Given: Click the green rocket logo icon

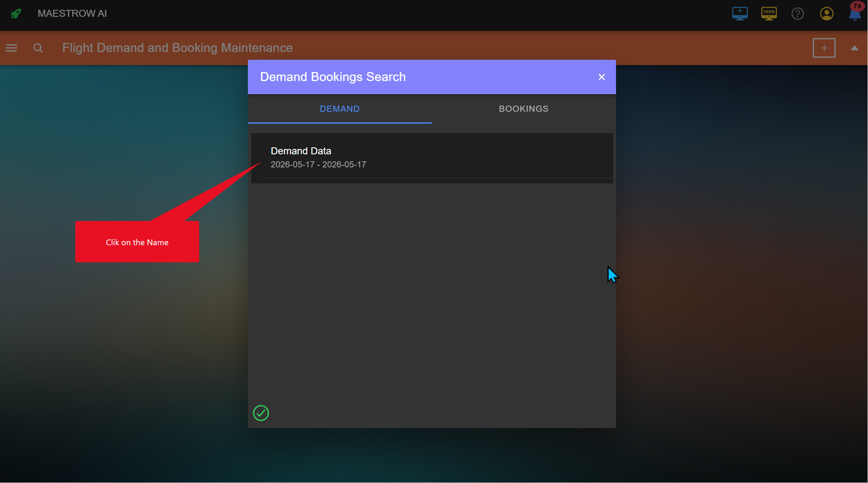Looking at the screenshot, I should tap(16, 14).
